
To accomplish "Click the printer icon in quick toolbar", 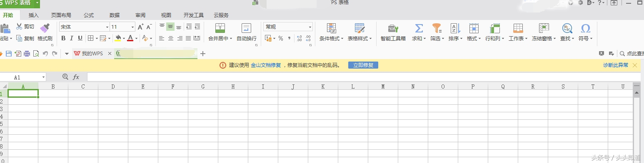I will click(x=27, y=54).
